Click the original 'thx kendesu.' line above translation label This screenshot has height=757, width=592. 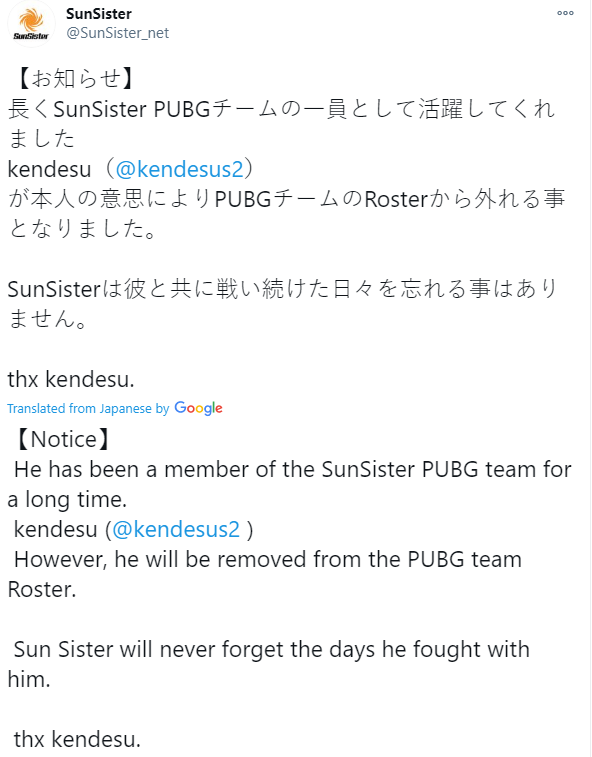[x=71, y=379]
